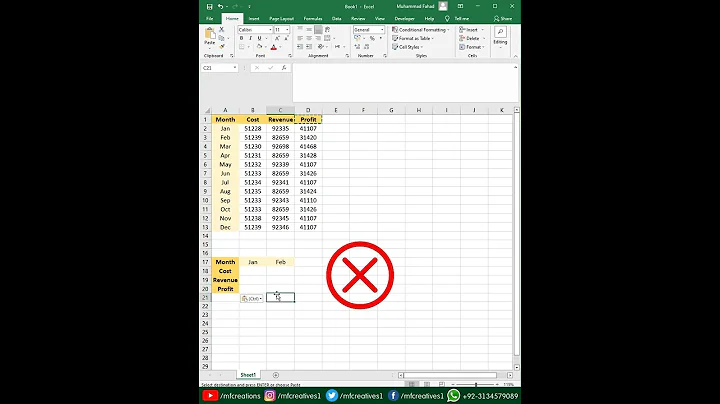Decrease font size with the smaller A icon

(286, 38)
